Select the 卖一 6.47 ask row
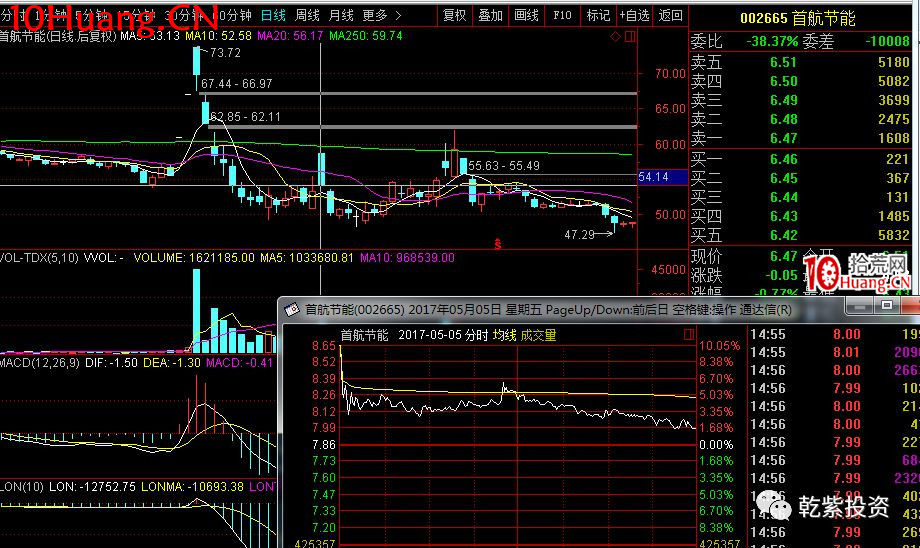Image resolution: width=920 pixels, height=548 pixels. (800, 138)
